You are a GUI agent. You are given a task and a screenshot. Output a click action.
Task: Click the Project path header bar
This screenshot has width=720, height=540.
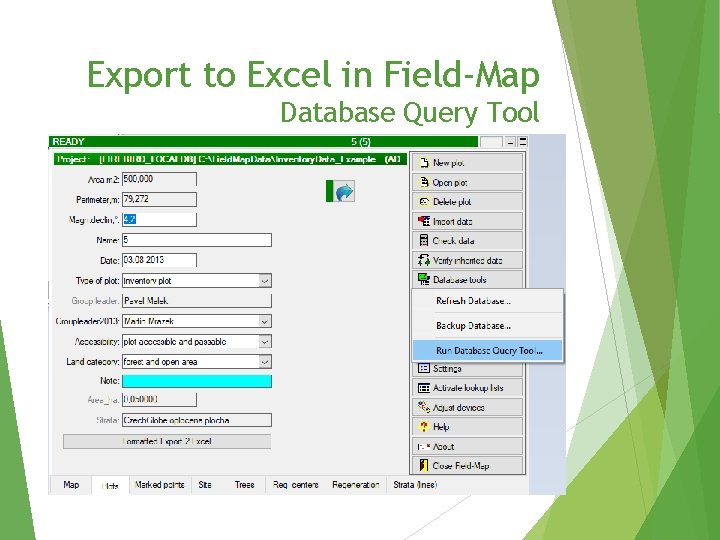[230, 159]
